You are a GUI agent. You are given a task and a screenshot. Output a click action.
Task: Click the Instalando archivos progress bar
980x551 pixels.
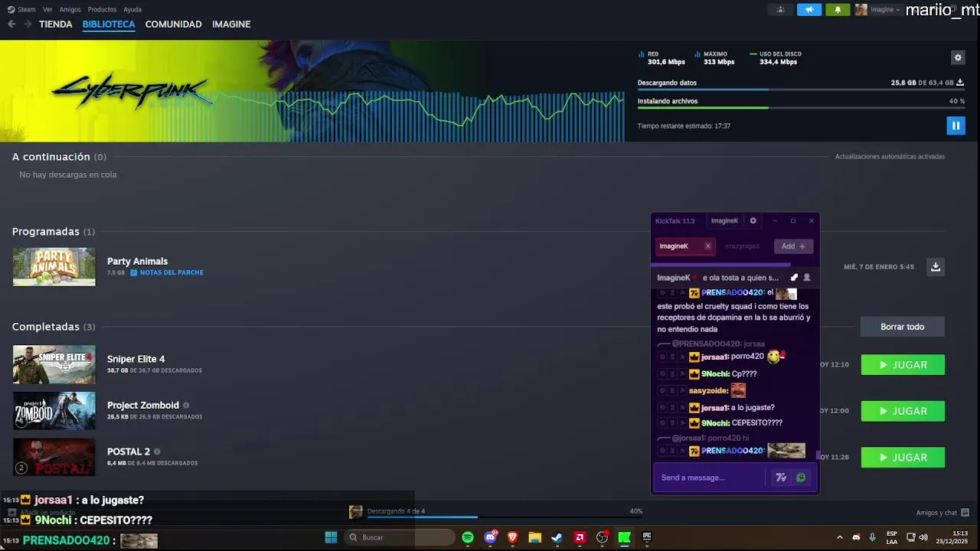[801, 108]
